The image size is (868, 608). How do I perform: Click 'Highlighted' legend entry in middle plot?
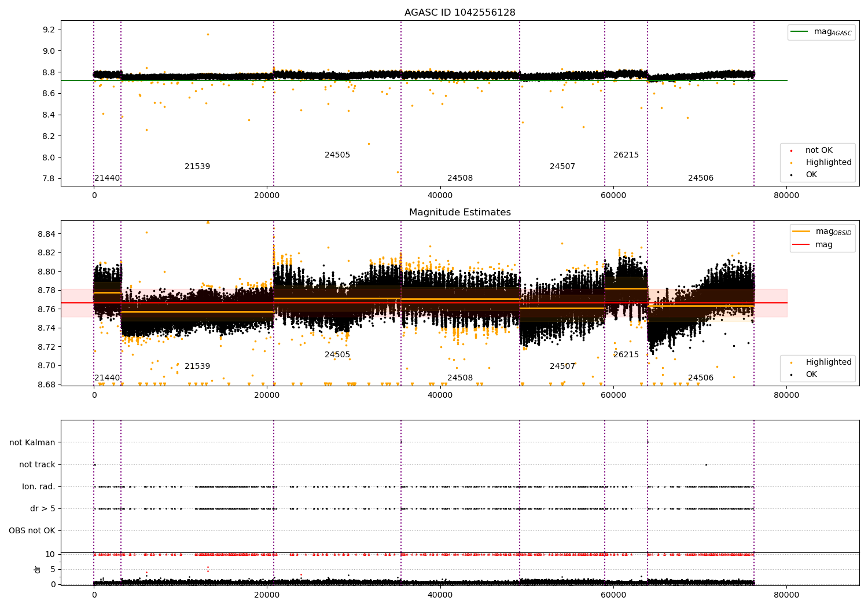click(829, 362)
